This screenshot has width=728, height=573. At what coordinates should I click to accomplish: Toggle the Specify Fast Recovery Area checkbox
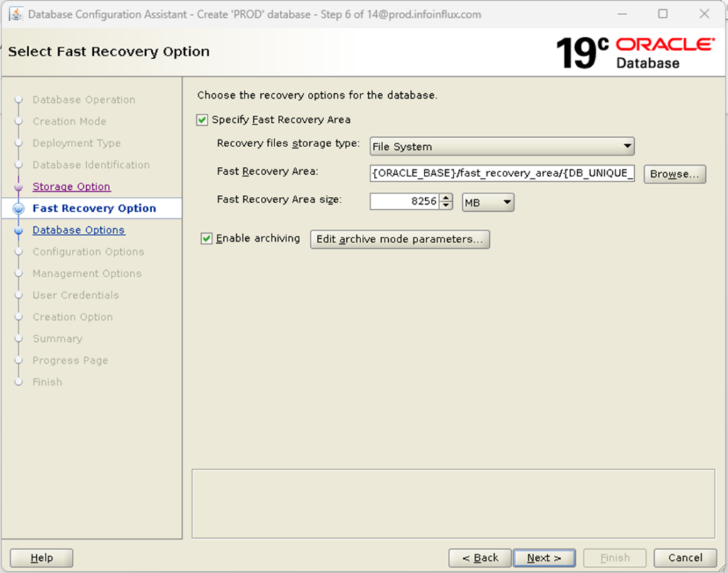tap(201, 119)
